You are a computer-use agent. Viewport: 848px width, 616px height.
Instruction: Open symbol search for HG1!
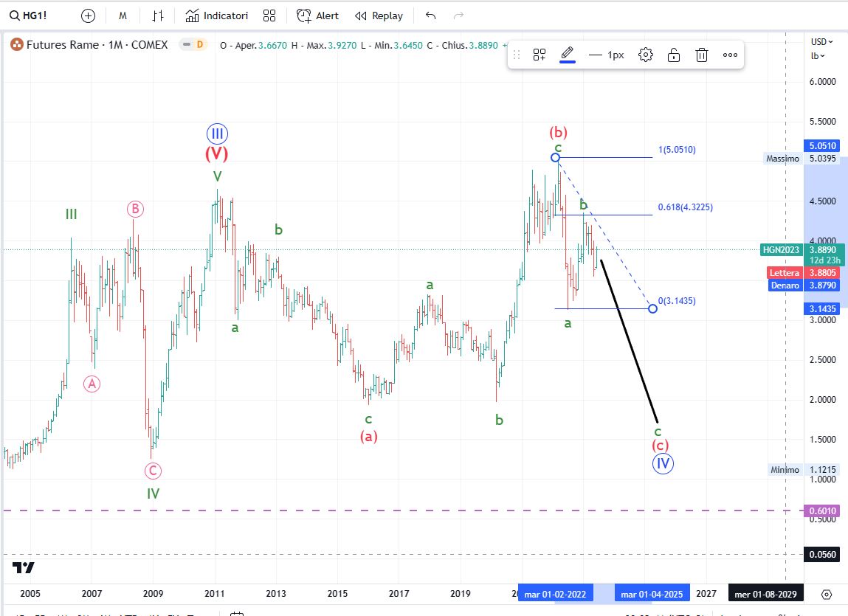(28, 15)
